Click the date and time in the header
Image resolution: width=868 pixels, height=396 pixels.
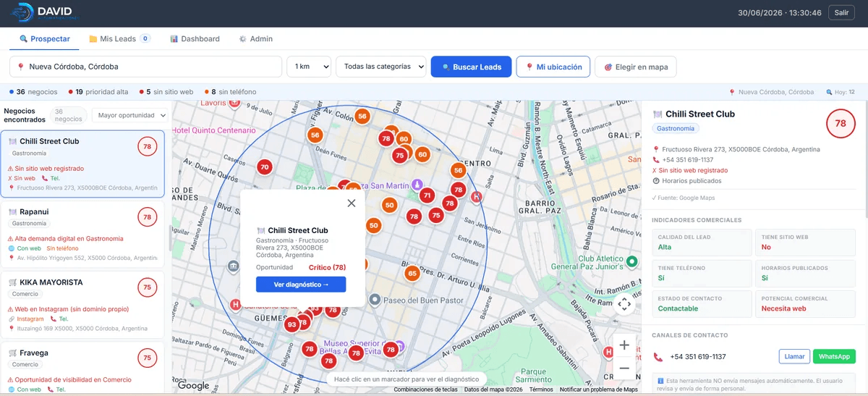[780, 13]
